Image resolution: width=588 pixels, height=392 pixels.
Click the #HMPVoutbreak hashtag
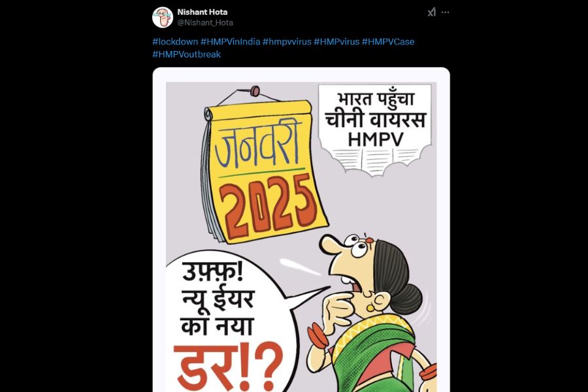pos(186,54)
